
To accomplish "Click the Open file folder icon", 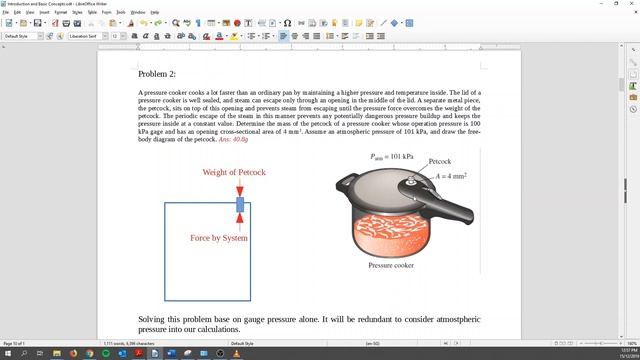I will (24, 23).
